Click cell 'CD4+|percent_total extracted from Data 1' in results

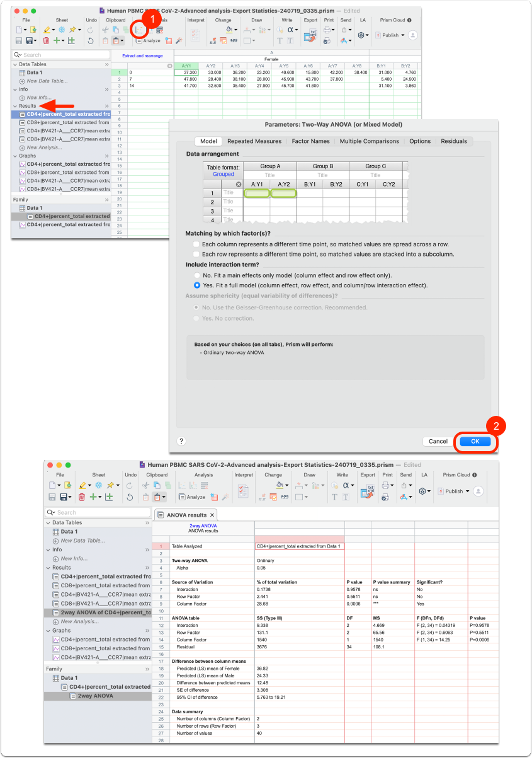click(299, 546)
